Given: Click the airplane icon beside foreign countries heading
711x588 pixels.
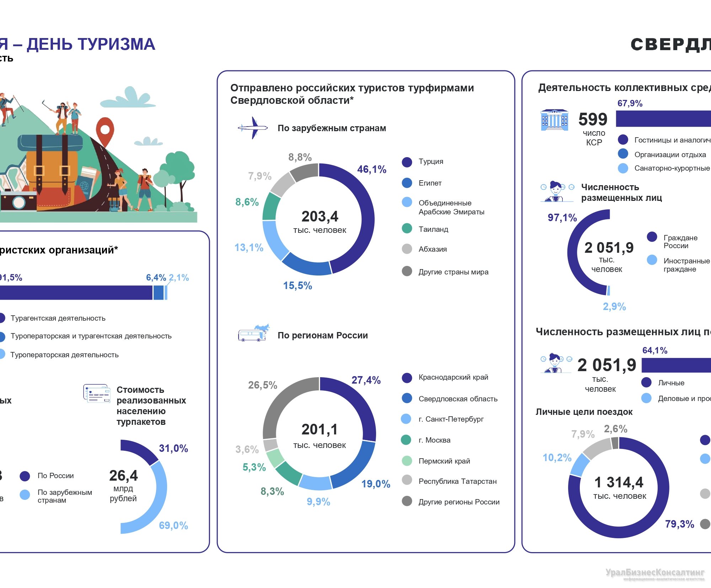Looking at the screenshot, I should pos(253,128).
